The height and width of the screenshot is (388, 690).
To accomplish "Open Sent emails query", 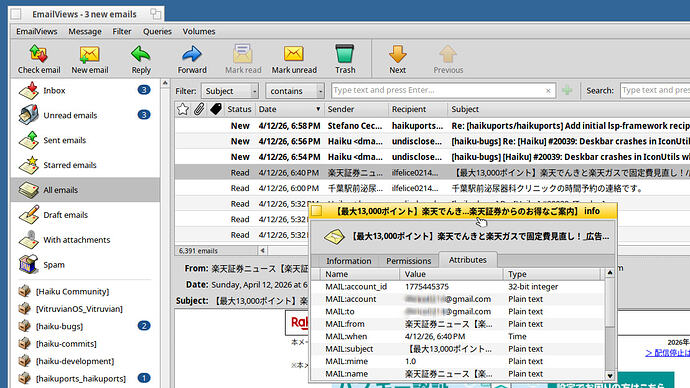I will pos(85,140).
